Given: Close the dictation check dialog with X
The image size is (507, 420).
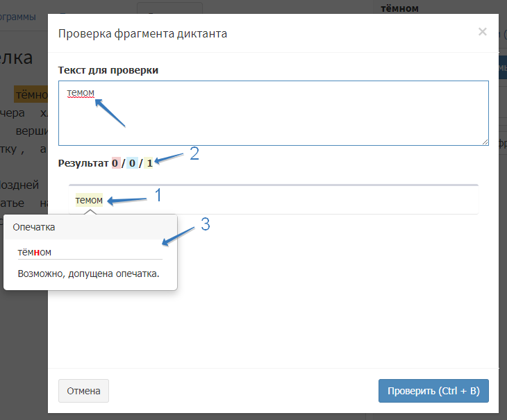Looking at the screenshot, I should click(x=483, y=32).
